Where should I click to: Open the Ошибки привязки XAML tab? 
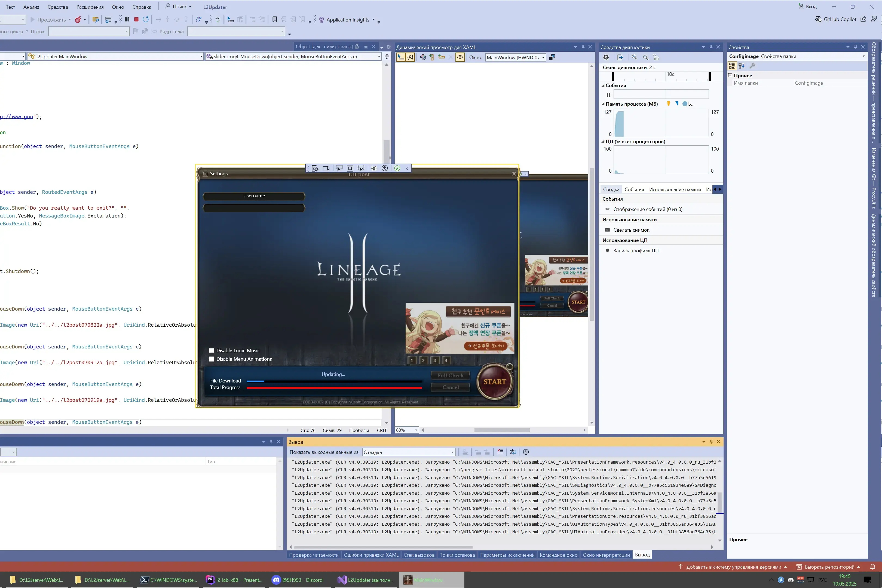(371, 555)
